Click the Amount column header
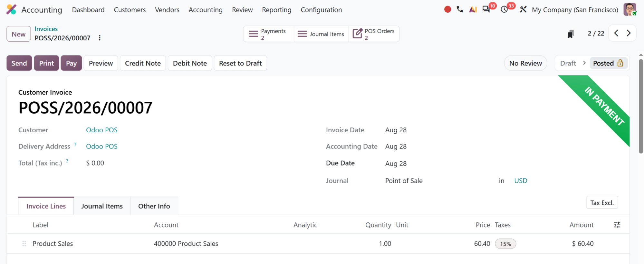 coord(582,225)
